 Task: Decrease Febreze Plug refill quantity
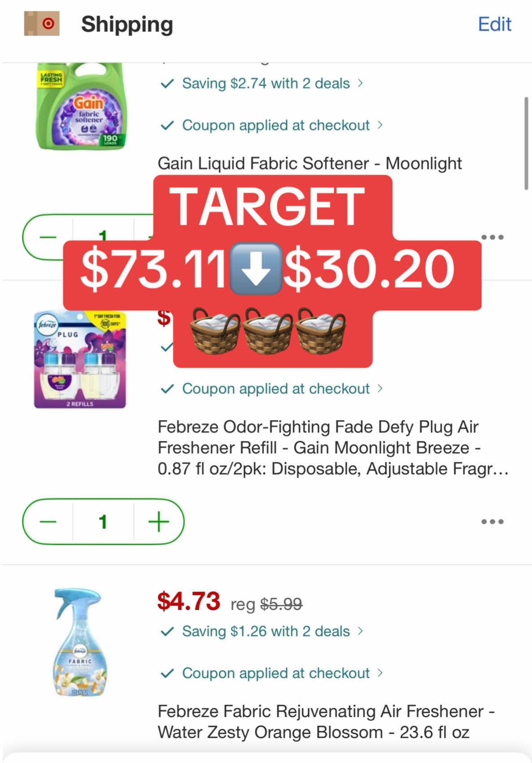tap(48, 521)
